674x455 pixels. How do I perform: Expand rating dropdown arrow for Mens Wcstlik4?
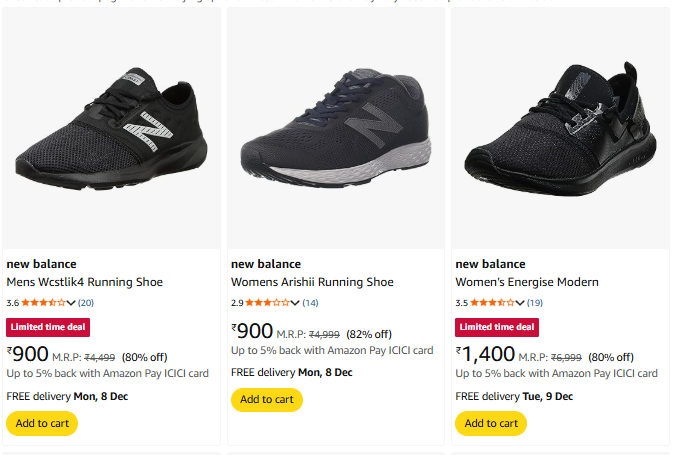coord(71,302)
